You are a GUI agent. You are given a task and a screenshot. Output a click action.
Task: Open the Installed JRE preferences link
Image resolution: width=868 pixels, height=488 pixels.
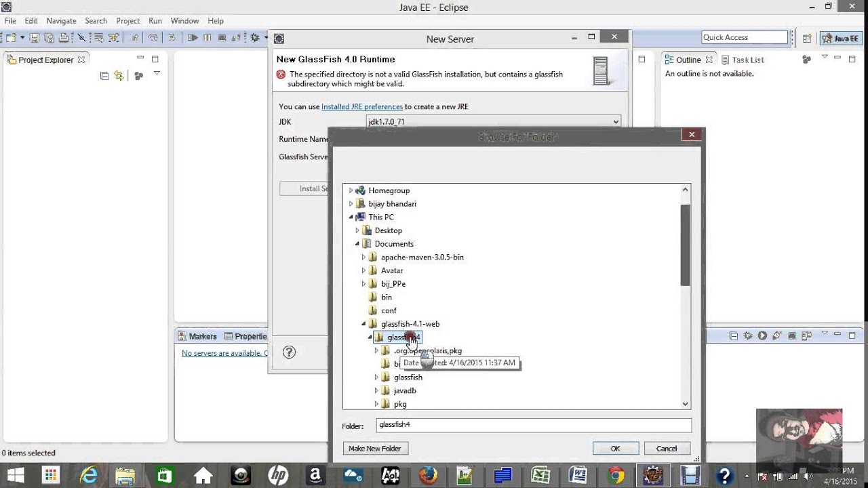pyautogui.click(x=361, y=106)
